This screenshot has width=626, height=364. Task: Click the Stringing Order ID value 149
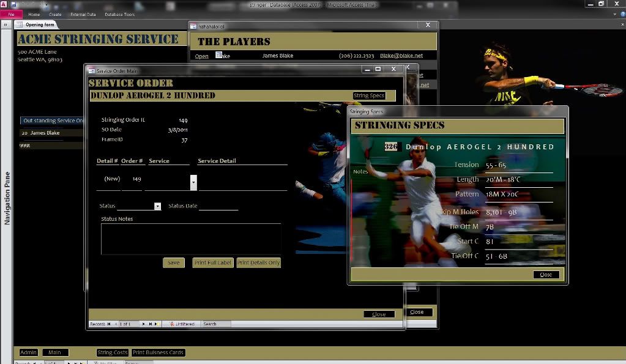183,120
